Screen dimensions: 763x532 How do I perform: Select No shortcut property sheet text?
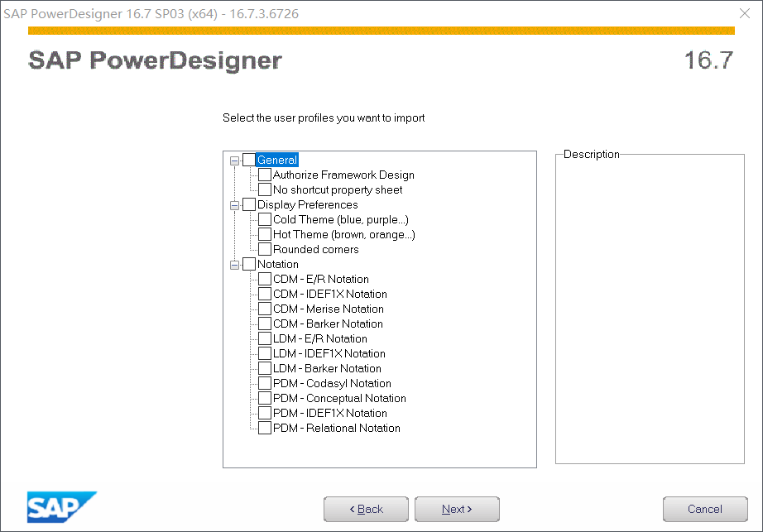click(338, 189)
